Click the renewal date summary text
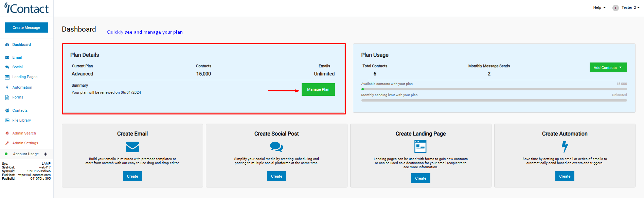Viewport: 644px width, 198px height. coord(106,92)
